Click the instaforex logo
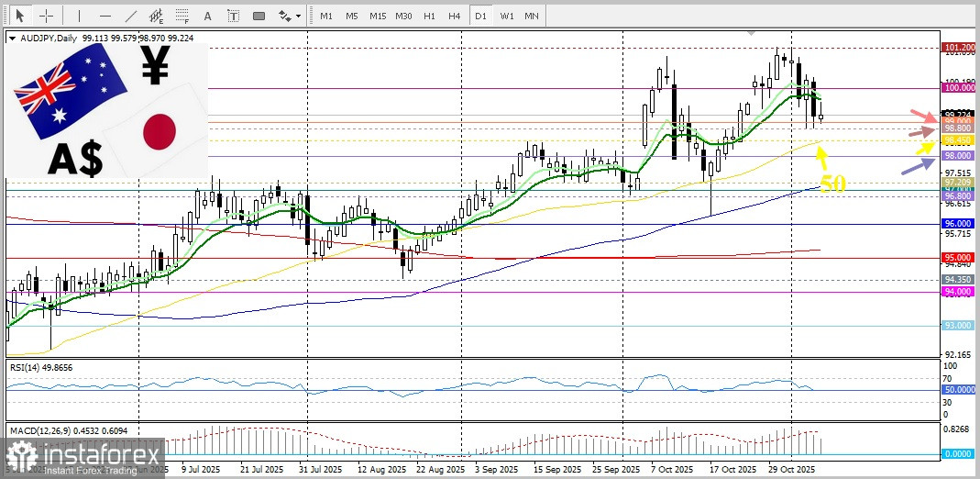This screenshot has height=479, width=980. (84, 454)
